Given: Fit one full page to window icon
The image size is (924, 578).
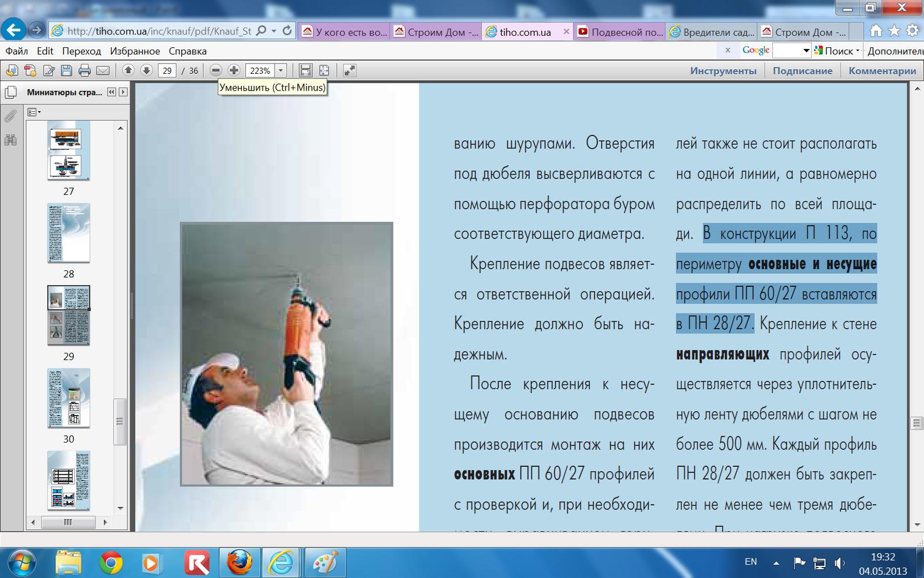Looking at the screenshot, I should (x=324, y=70).
